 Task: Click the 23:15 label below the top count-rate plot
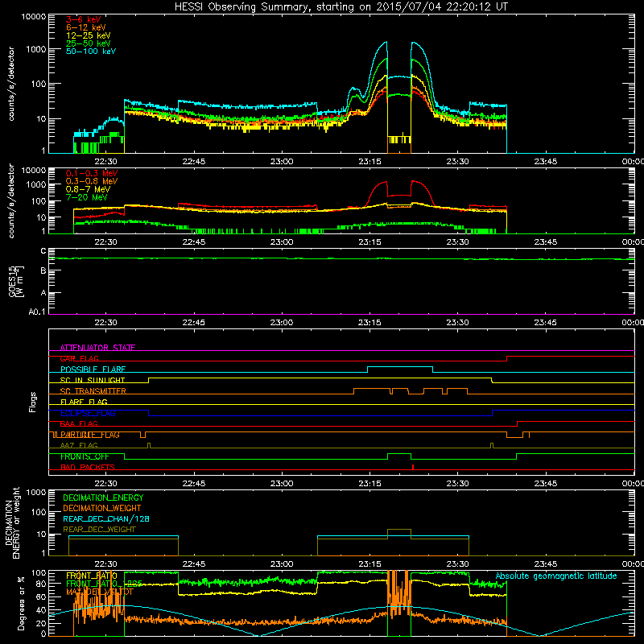pyautogui.click(x=369, y=162)
